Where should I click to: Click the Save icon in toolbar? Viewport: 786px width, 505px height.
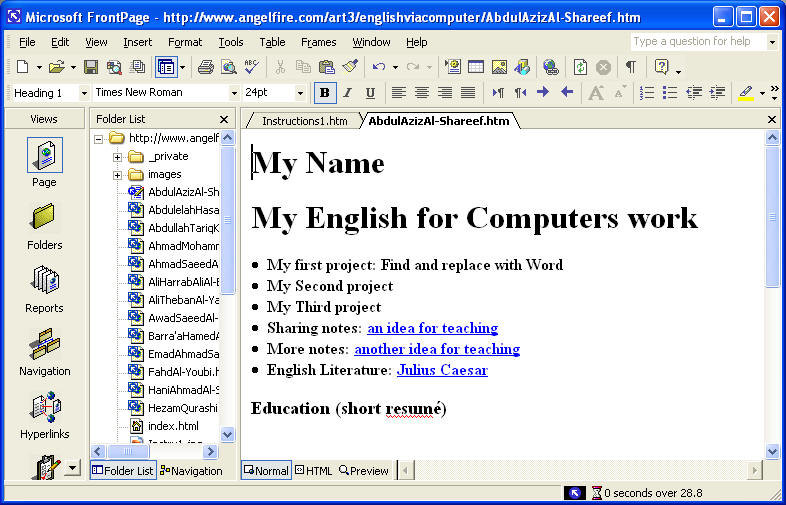[x=91, y=67]
